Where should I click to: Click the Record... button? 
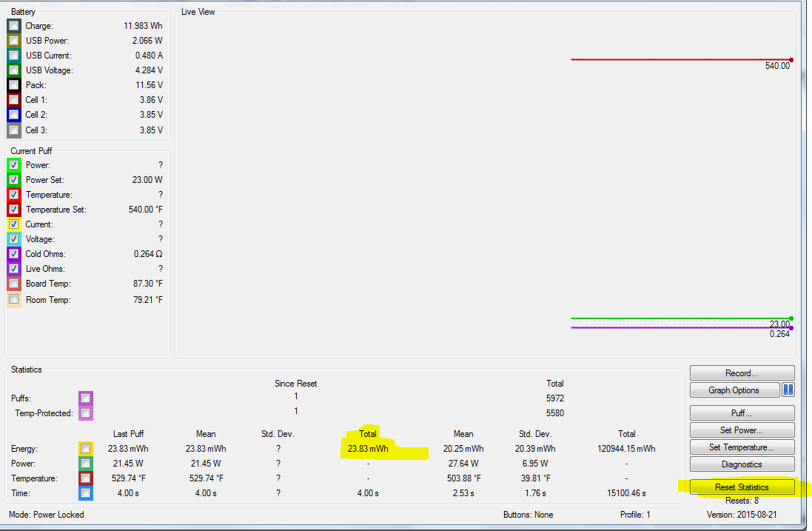[742, 373]
